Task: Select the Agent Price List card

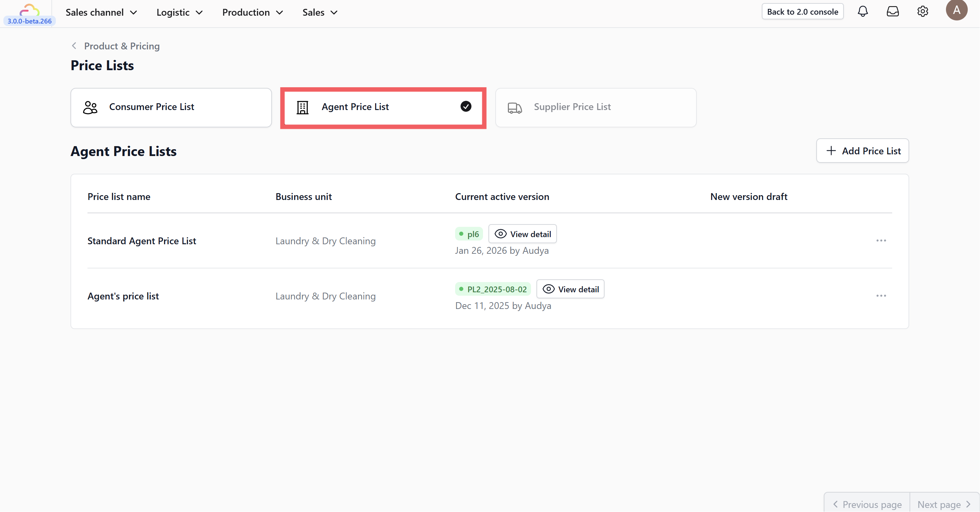Action: click(383, 107)
